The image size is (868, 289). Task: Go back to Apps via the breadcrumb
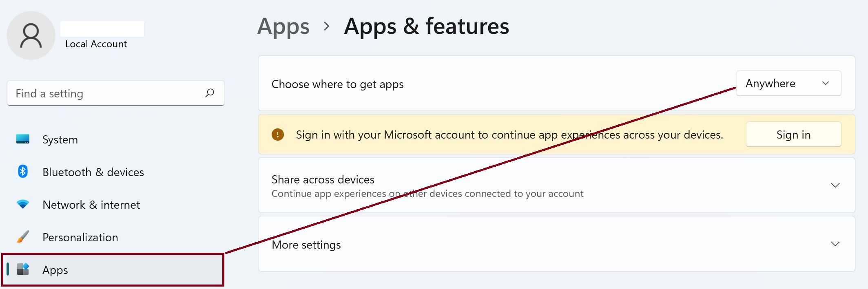point(283,27)
